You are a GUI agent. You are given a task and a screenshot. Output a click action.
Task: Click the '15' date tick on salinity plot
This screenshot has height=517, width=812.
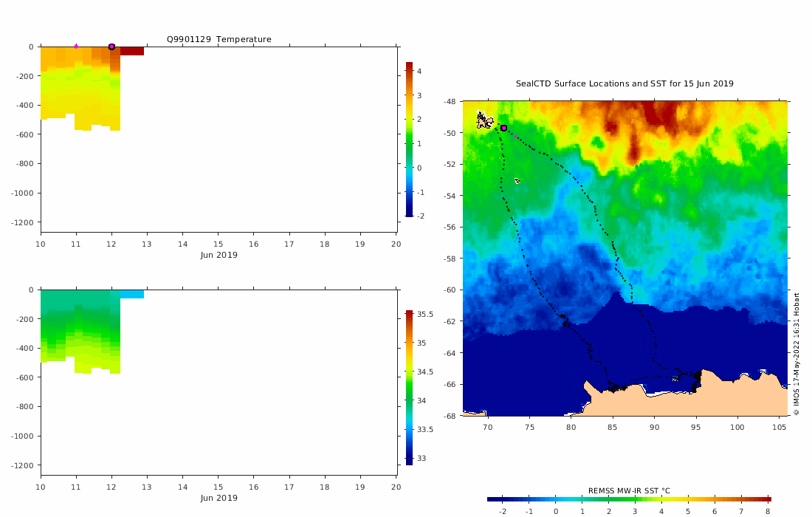pos(218,487)
